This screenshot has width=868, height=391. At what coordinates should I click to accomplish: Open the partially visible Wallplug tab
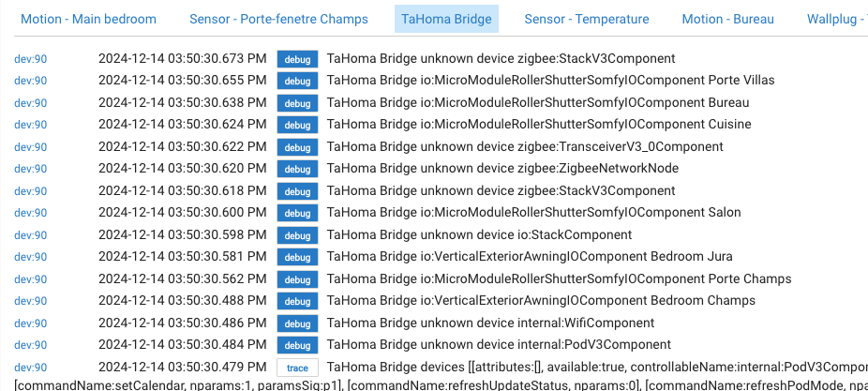pyautogui.click(x=836, y=19)
